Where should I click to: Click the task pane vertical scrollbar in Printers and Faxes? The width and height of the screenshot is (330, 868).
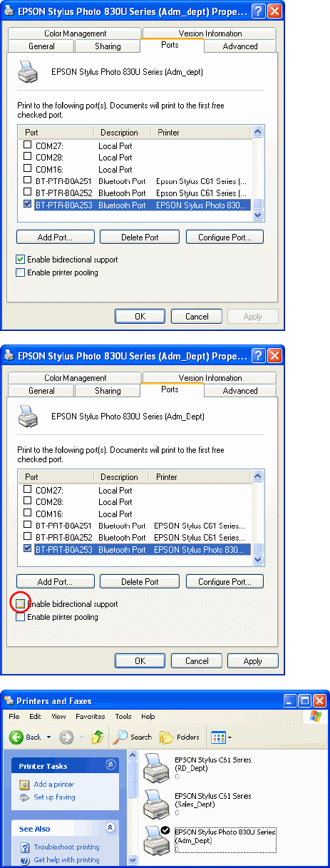tap(133, 809)
